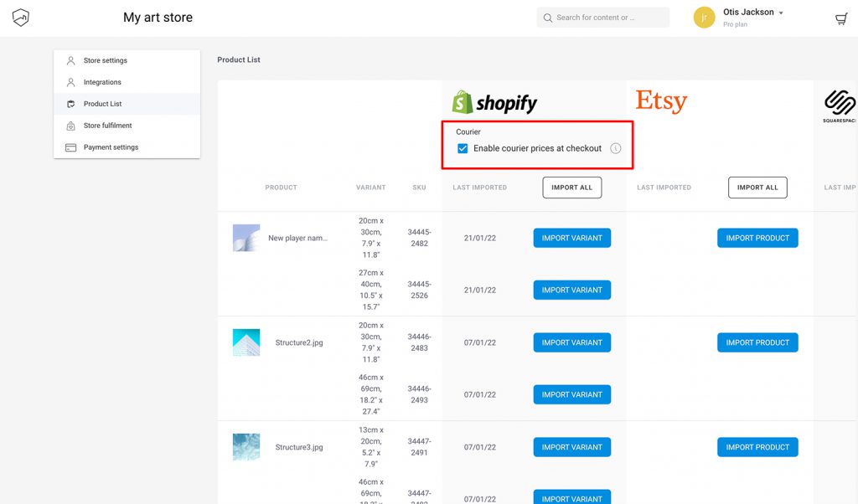Click the Etsy logo
Screen dimensions: 858x504
661,101
